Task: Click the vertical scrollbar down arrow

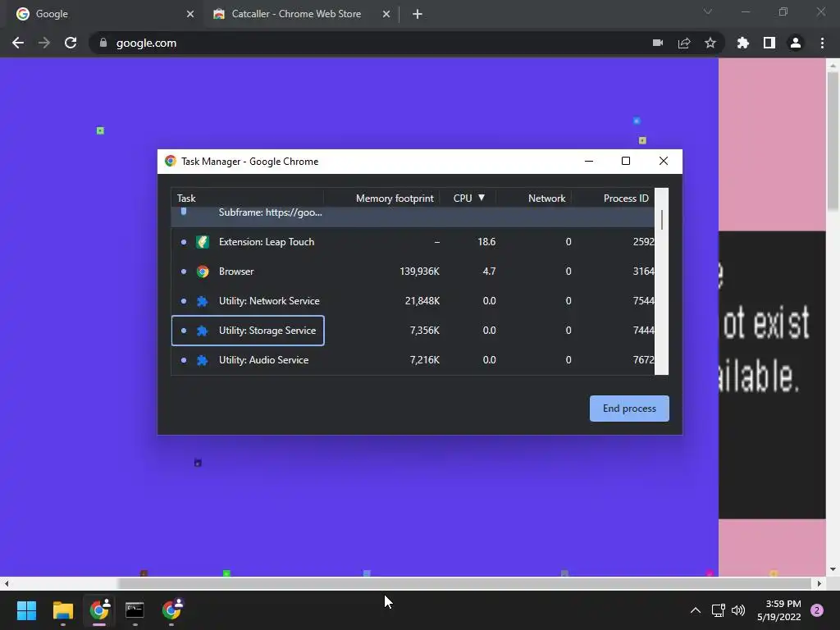Action: [833, 569]
